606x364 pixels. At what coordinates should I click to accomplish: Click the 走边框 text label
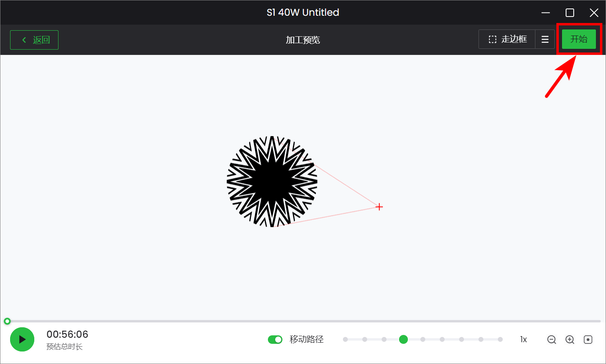514,39
